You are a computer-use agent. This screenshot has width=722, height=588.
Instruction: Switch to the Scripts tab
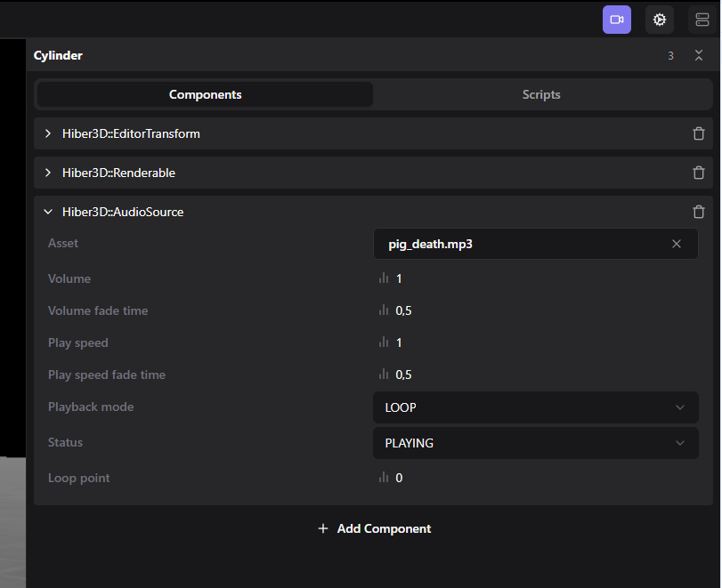click(x=541, y=94)
